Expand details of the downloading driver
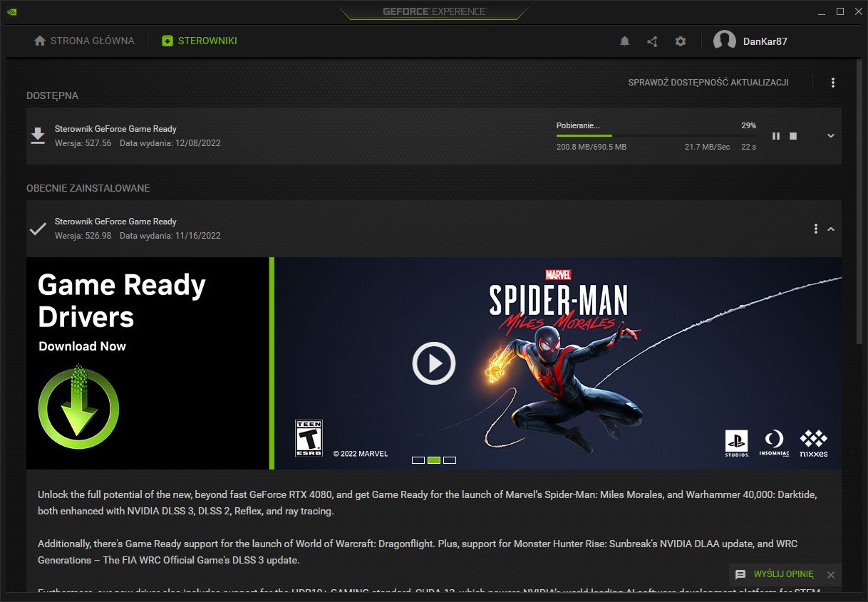 830,135
